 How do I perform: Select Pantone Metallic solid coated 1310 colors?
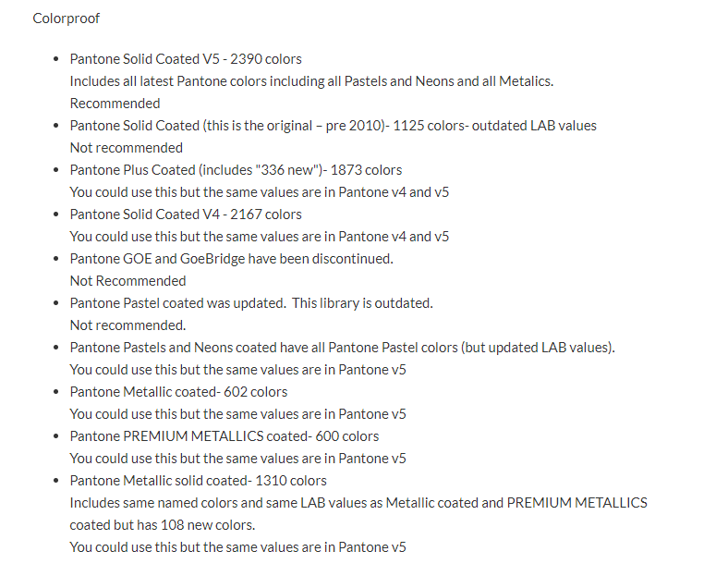click(x=199, y=481)
